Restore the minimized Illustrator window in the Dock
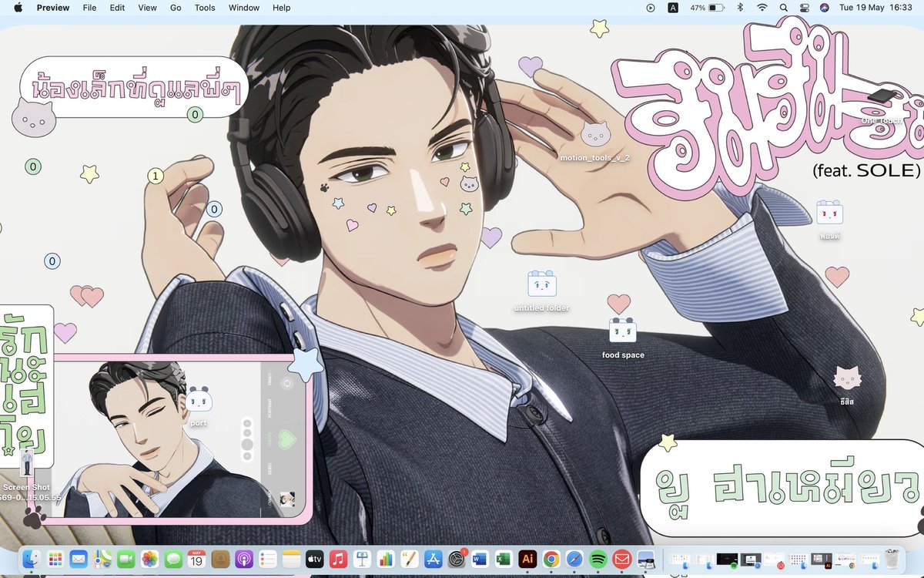The image size is (924, 578). point(822,559)
